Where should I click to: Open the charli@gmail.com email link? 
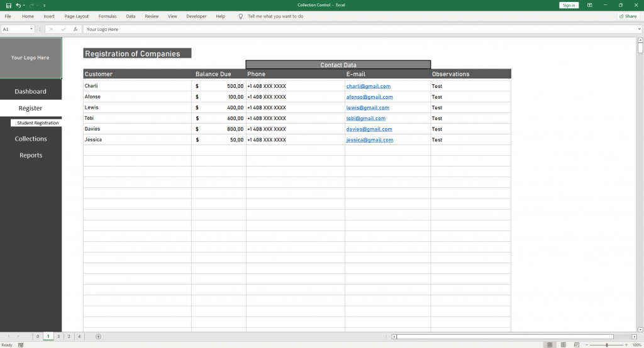pyautogui.click(x=369, y=86)
